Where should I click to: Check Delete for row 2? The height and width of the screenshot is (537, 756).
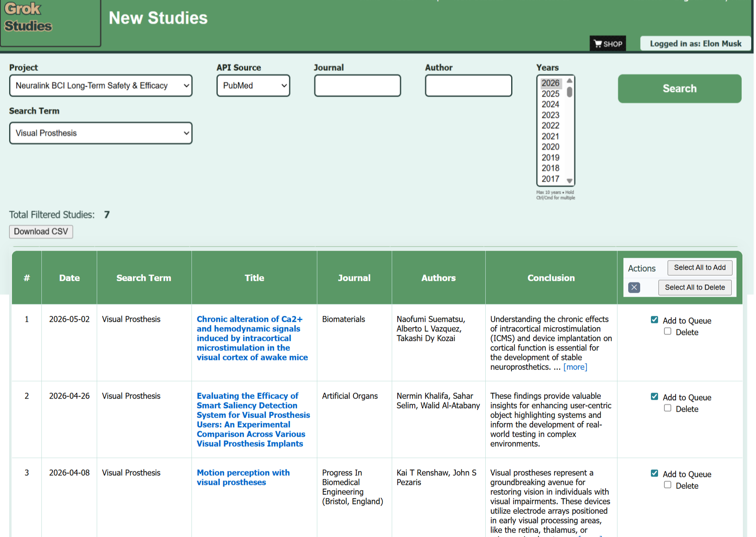tap(668, 408)
